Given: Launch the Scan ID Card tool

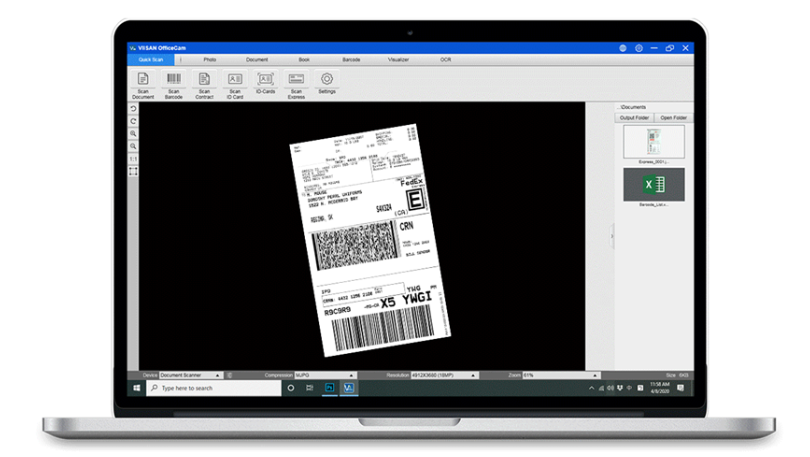Looking at the screenshot, I should [x=235, y=85].
